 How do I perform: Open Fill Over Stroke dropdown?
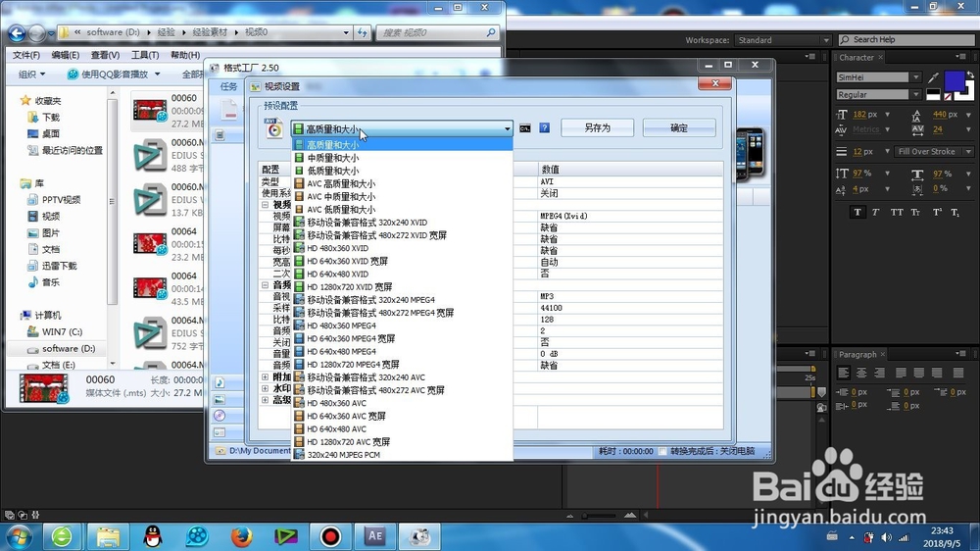tap(934, 151)
